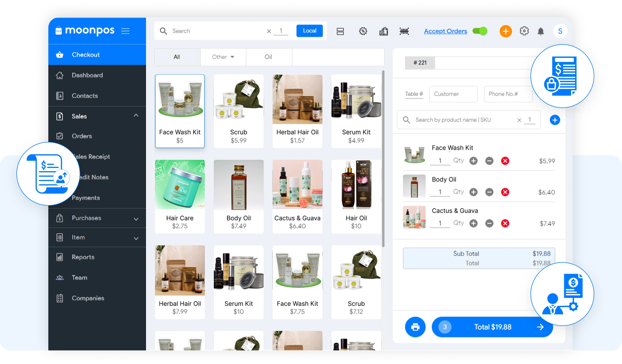This screenshot has height=364, width=622.
Task: Increase Face Wash Kit quantity plus
Action: pos(473,161)
